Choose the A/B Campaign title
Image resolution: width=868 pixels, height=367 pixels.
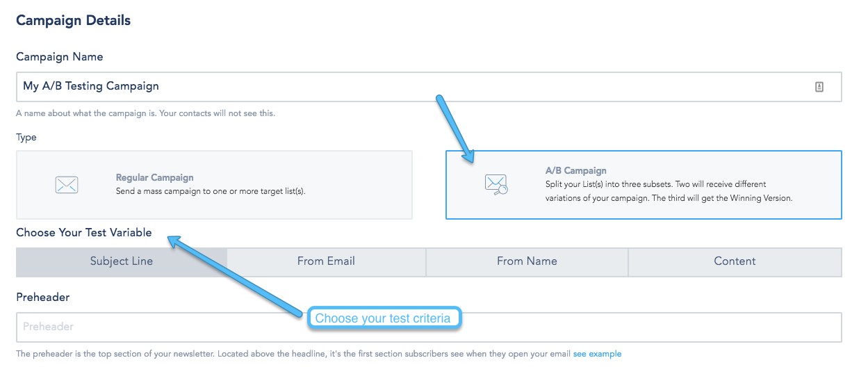tap(576, 171)
